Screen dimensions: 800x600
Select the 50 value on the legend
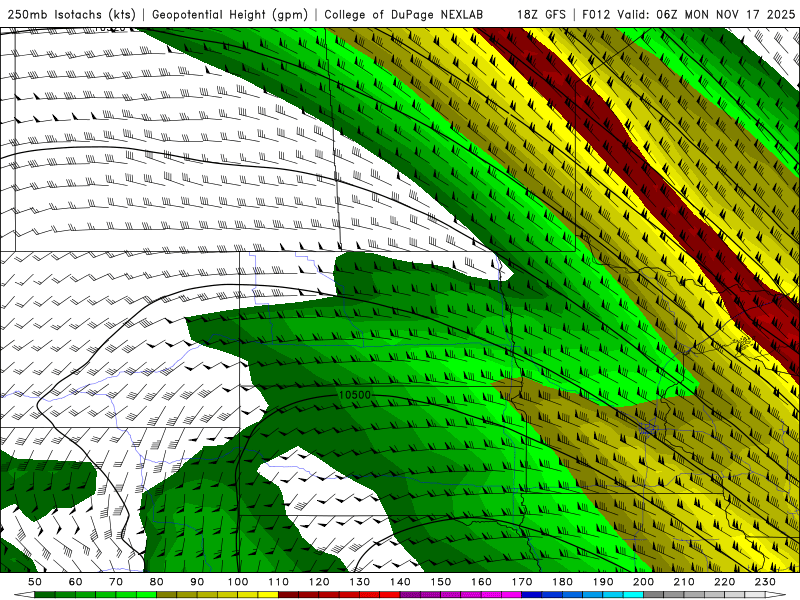35,582
